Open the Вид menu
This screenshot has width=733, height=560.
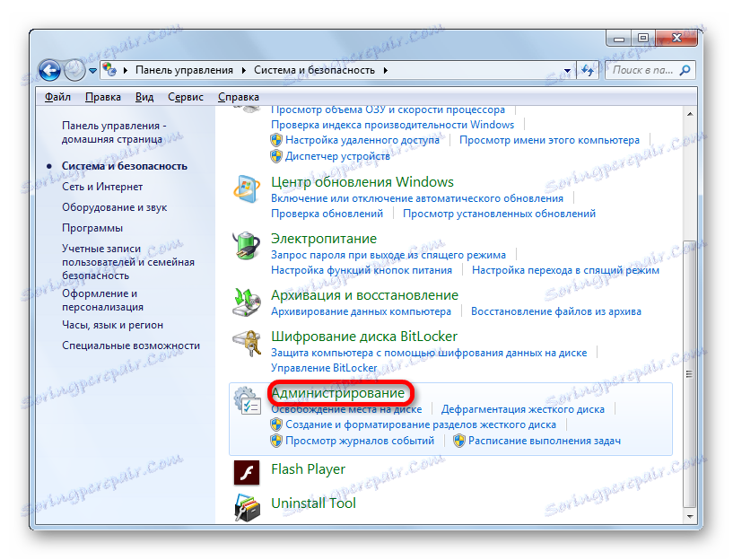point(144,97)
